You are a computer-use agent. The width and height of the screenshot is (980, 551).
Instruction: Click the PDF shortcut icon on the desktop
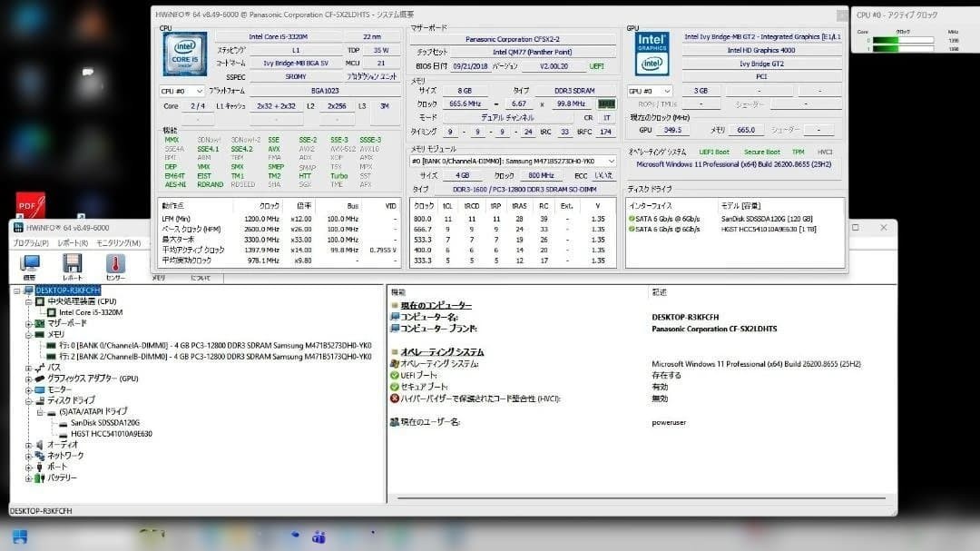point(30,204)
